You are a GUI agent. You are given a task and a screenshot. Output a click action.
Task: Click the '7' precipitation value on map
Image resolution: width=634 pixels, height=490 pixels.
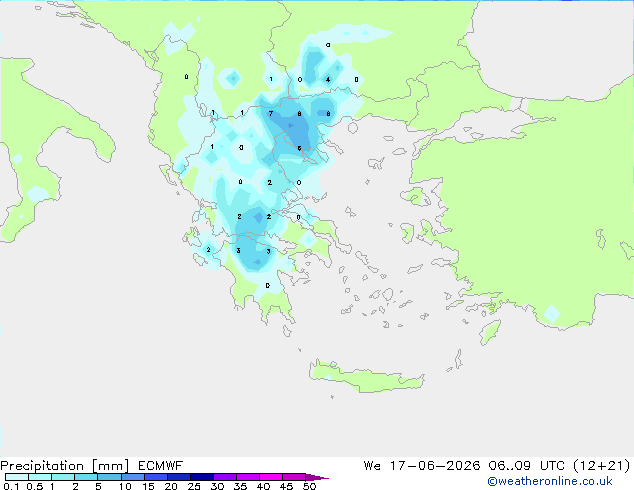(x=271, y=114)
